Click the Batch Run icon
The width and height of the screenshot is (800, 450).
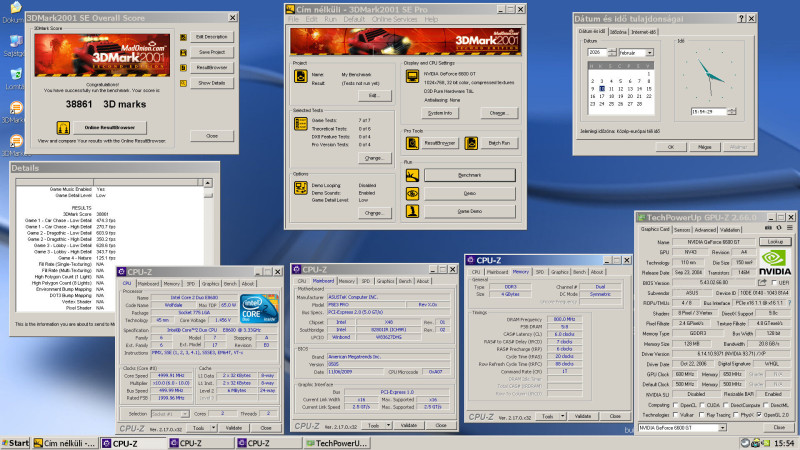pos(470,143)
